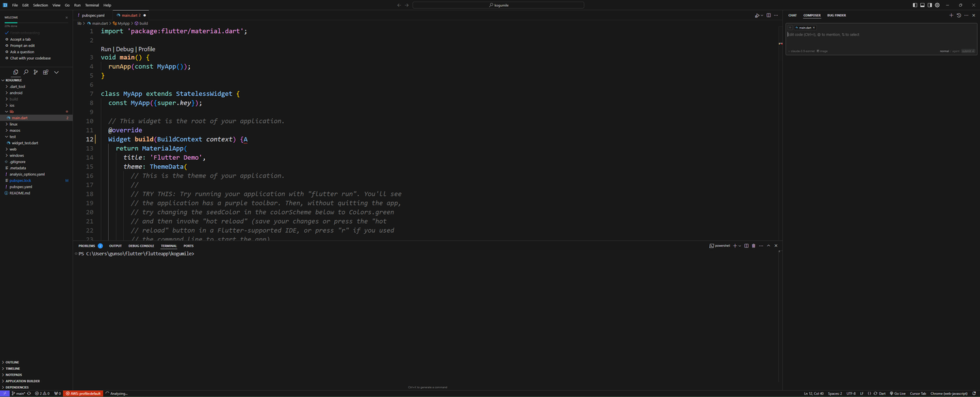Viewport: 980px width, 397px height.
Task: Open the Source Control view icon
Action: click(35, 72)
